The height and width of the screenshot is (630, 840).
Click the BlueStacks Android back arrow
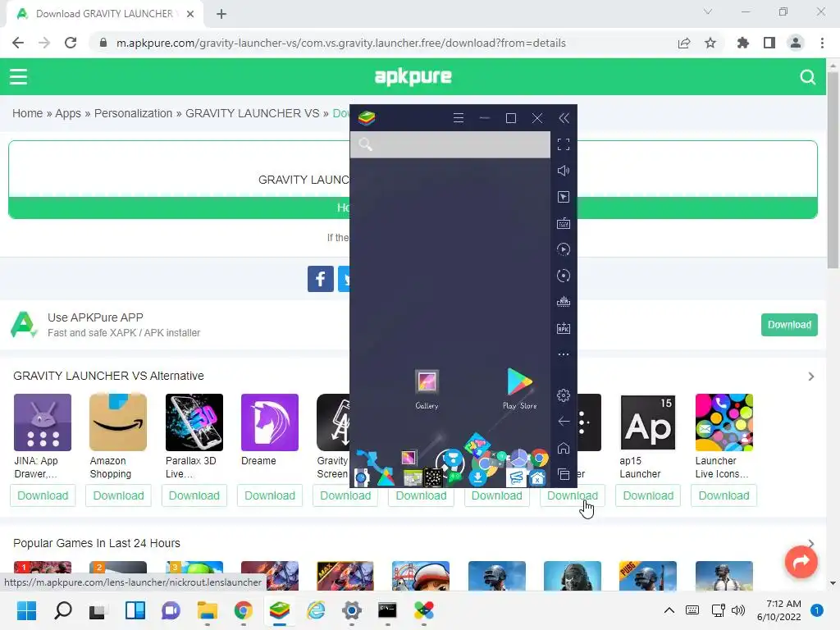[x=563, y=422]
